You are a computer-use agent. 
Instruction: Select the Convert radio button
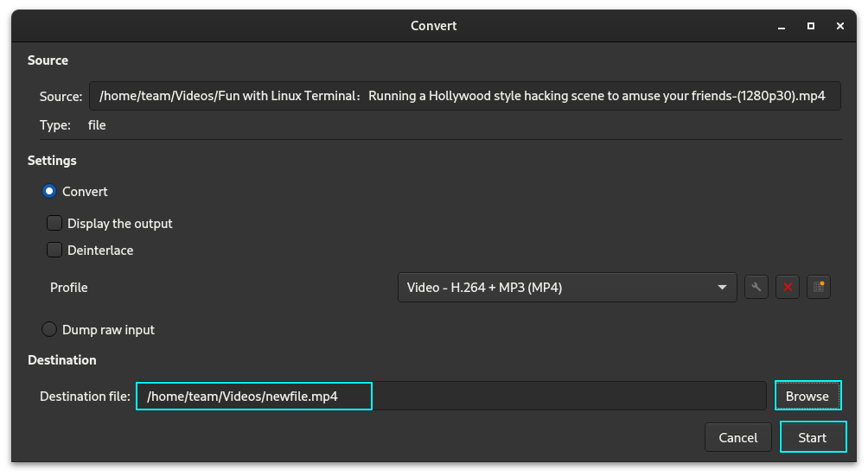49,192
